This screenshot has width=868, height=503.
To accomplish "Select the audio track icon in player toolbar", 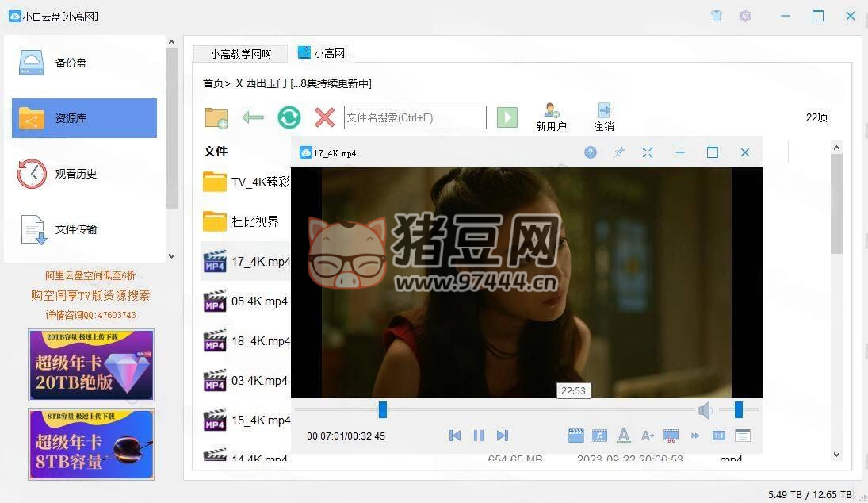I will [x=599, y=435].
